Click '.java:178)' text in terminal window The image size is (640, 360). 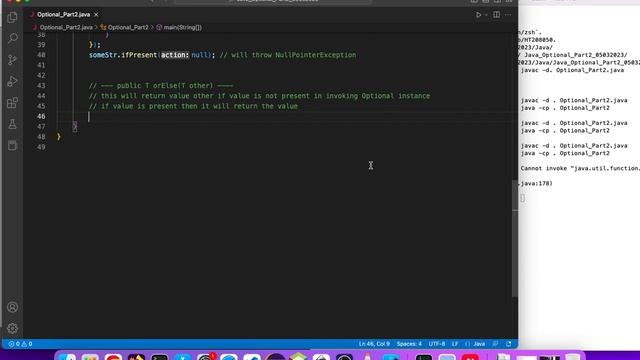pos(536,184)
